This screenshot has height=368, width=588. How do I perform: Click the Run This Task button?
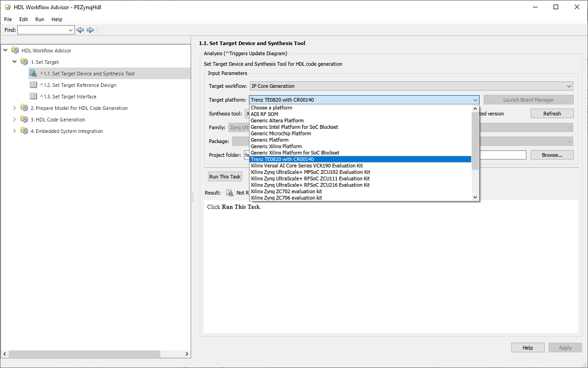[225, 176]
